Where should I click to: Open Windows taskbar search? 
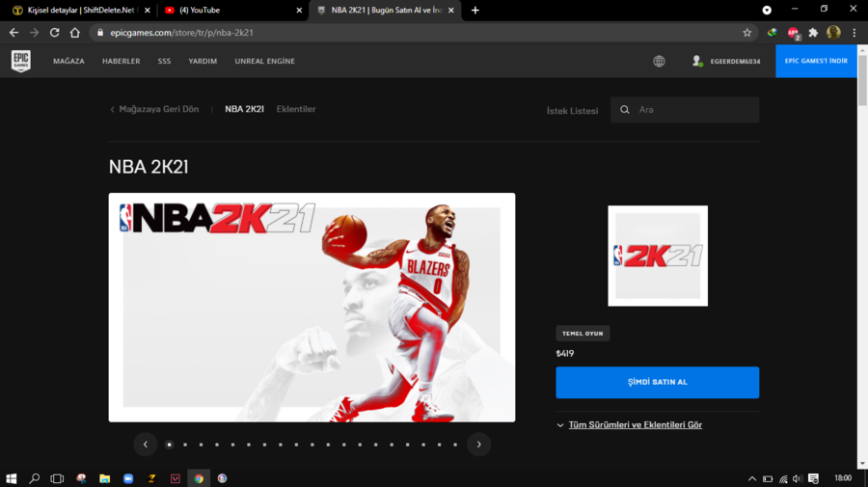point(35,478)
